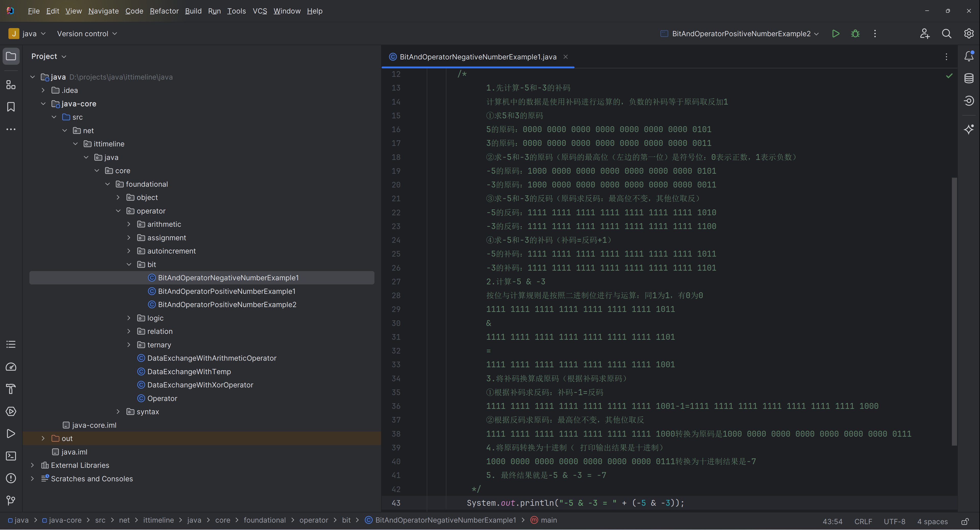Click line number 30 in gutter
The image size is (980, 530).
(x=396, y=323)
